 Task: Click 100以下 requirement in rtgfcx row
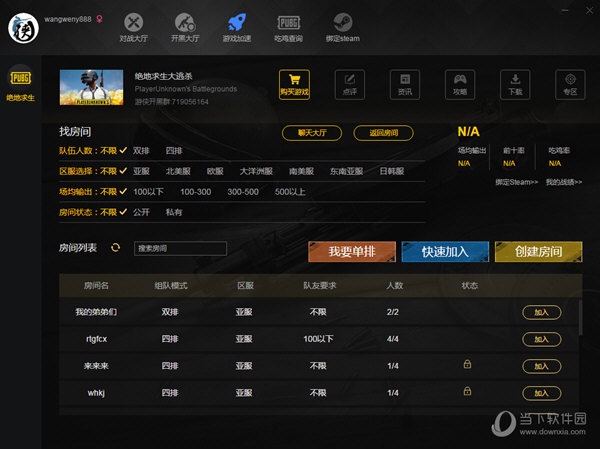[318, 339]
